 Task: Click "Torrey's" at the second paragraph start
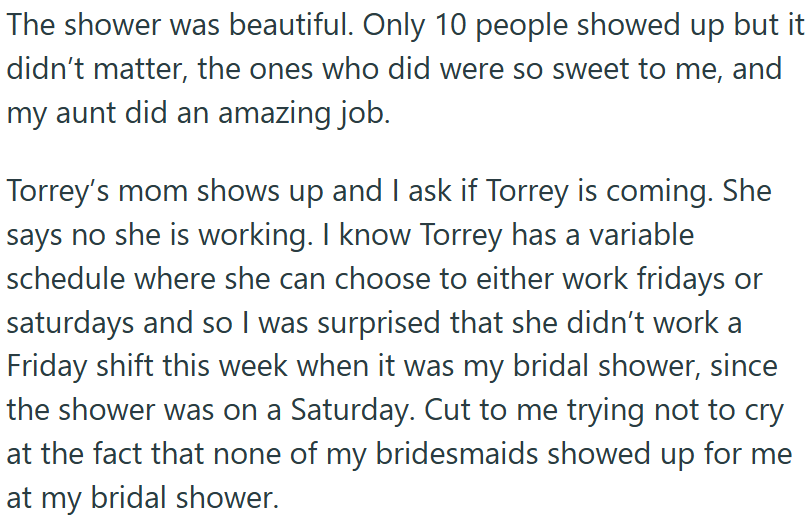(62, 190)
